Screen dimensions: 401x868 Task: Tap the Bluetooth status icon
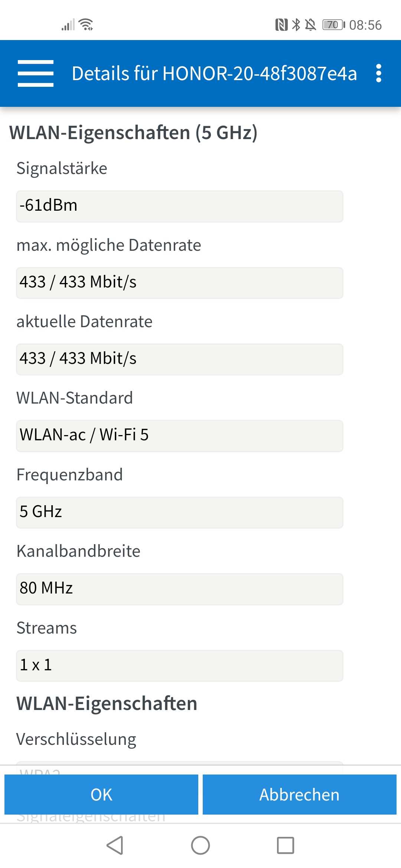[x=297, y=24]
